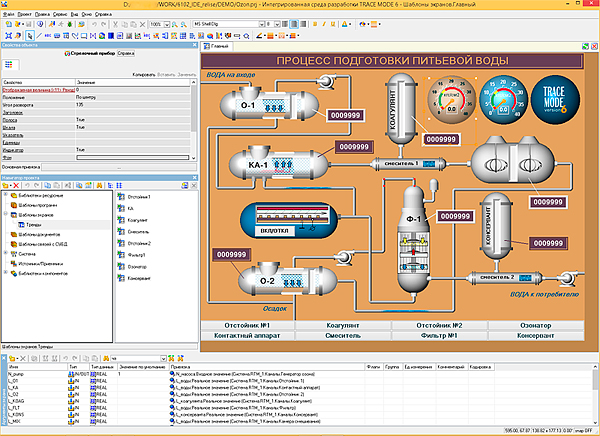Click the new project icon in main toolbar

pyautogui.click(x=9, y=24)
